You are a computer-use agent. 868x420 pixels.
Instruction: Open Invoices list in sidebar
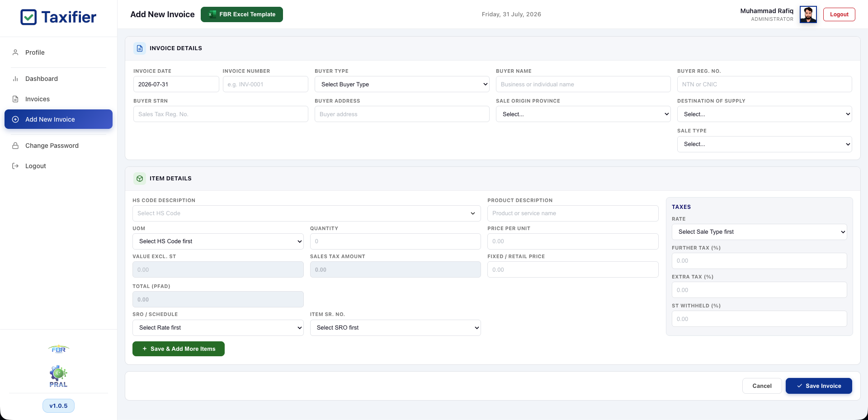[x=59, y=99]
